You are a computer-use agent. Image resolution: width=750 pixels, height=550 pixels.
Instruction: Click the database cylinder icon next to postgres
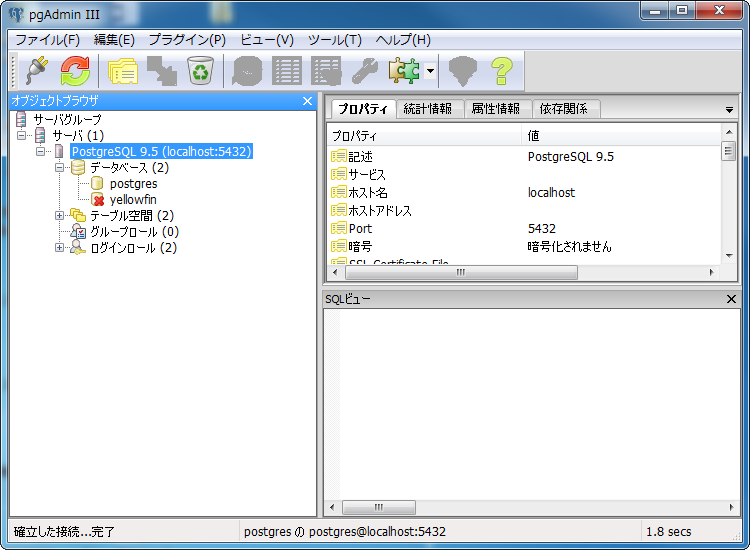[97, 184]
